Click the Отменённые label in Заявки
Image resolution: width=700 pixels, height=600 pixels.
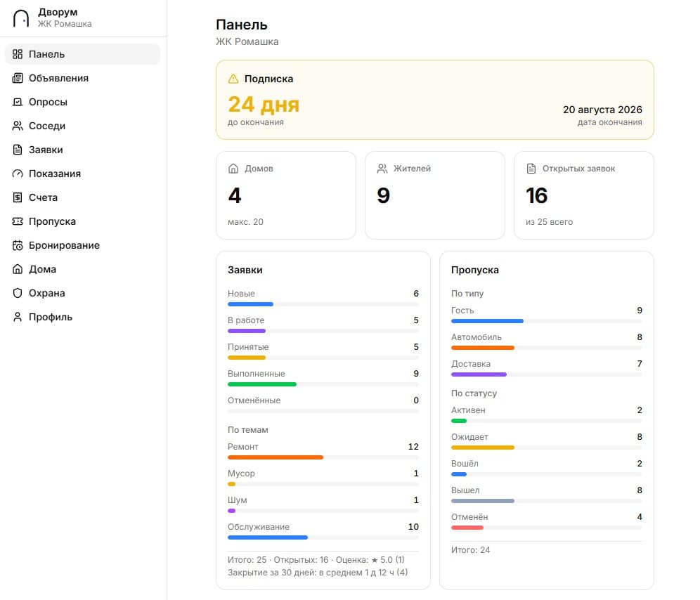(254, 400)
